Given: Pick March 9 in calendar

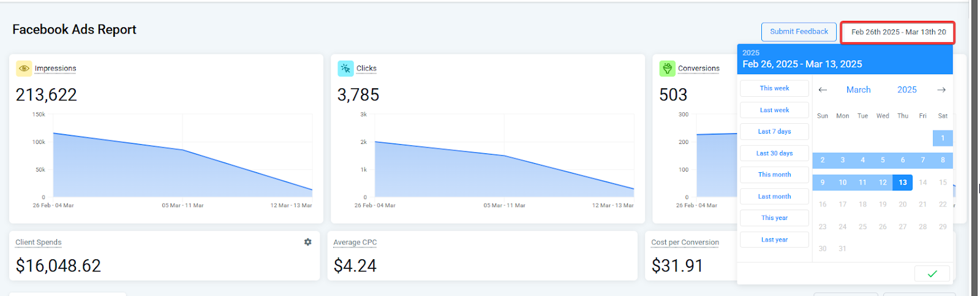Looking at the screenshot, I should [823, 183].
